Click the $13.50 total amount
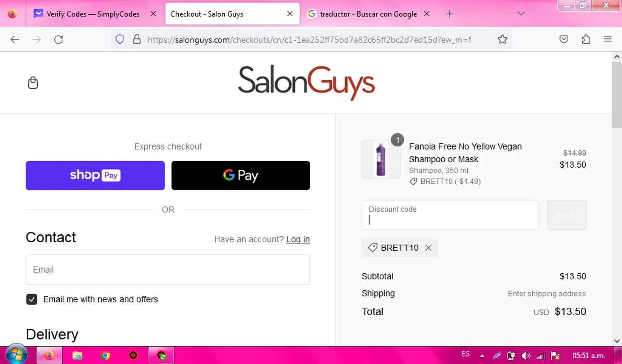 coord(570,311)
